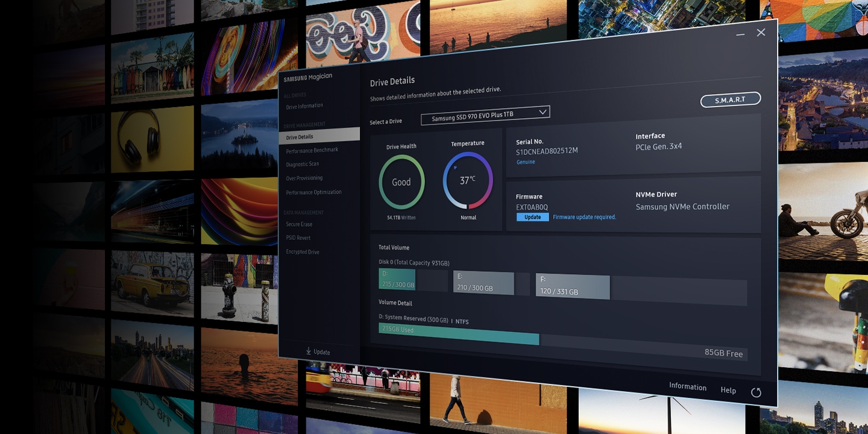The width and height of the screenshot is (868, 434).
Task: Open Performance Benchmark page
Action: 312,150
